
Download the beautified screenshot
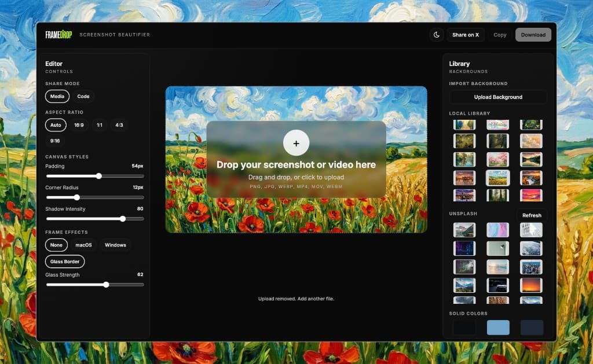tap(533, 35)
